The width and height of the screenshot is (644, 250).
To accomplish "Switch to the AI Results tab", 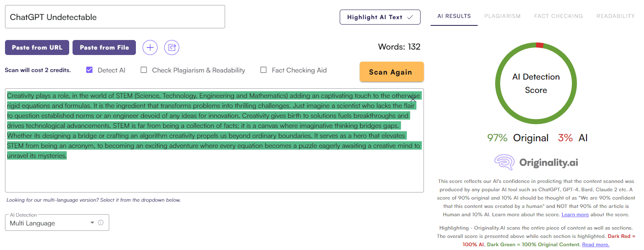I will tap(454, 16).
